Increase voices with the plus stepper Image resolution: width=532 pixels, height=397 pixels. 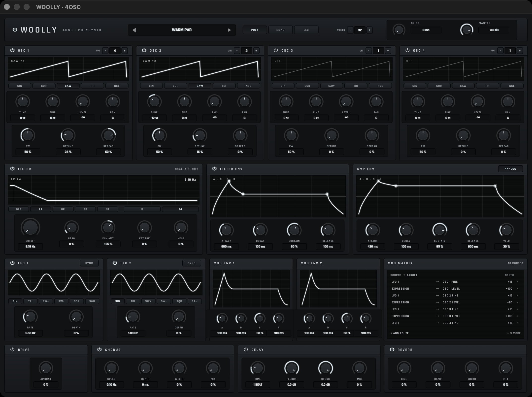369,30
